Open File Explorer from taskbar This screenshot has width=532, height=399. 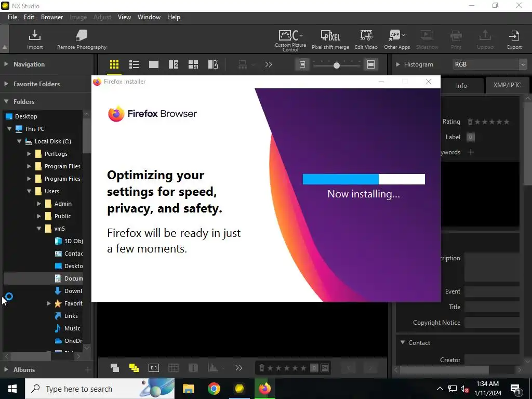188,389
